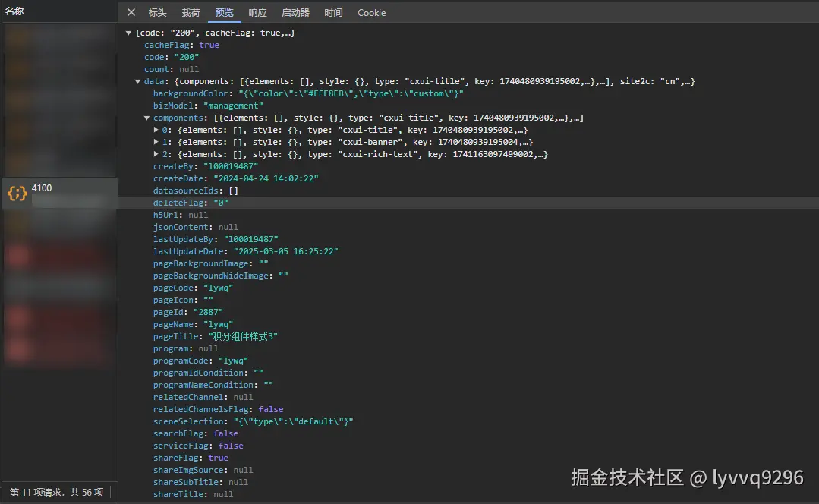The image size is (819, 504).
Task: Select the pageCode "lywq" line
Action: 193,287
